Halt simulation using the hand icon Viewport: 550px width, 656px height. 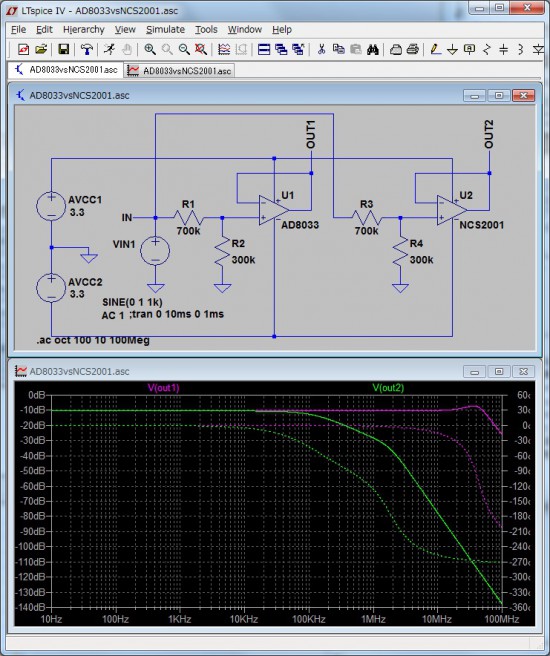[127, 50]
